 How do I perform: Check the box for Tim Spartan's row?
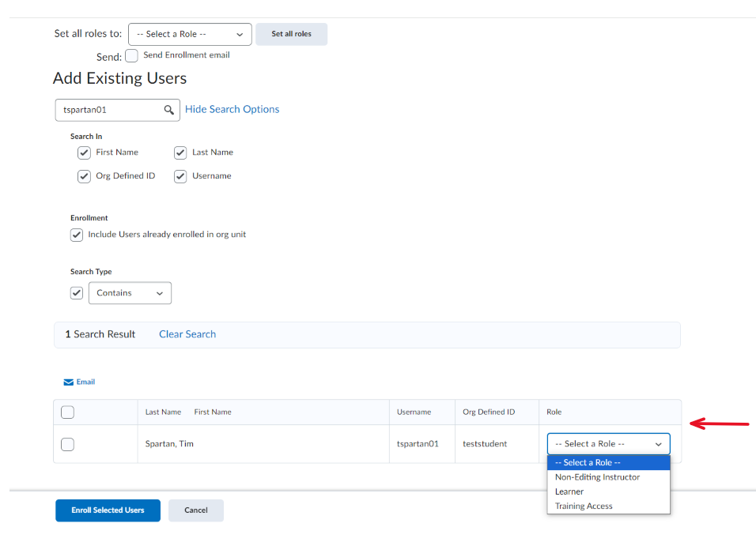[x=67, y=444]
